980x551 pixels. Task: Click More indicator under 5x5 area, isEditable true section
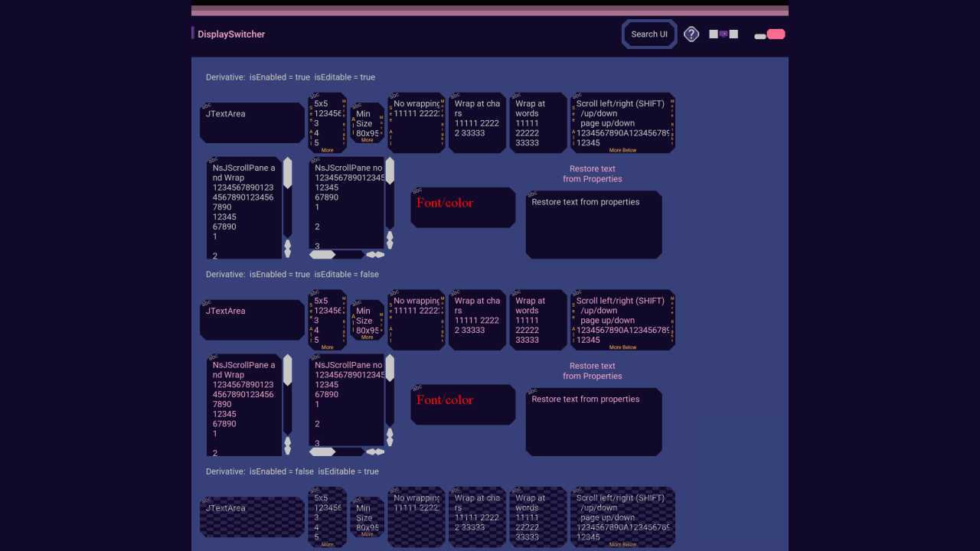point(327,151)
